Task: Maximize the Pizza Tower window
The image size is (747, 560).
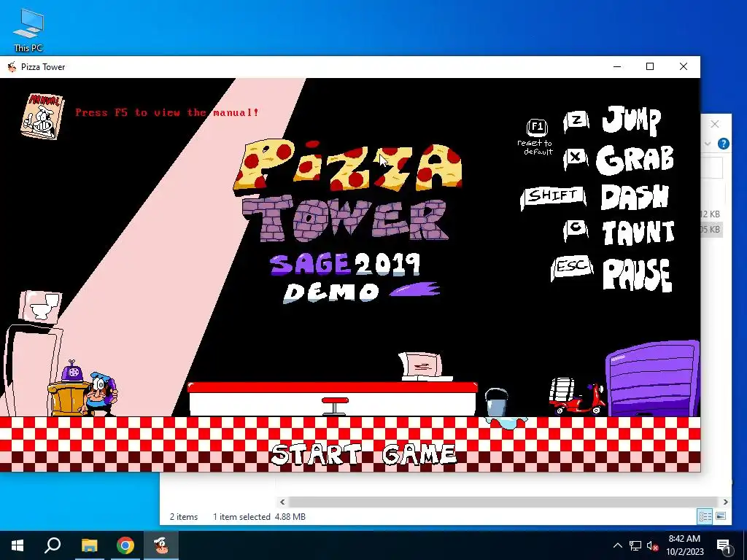Action: (650, 66)
